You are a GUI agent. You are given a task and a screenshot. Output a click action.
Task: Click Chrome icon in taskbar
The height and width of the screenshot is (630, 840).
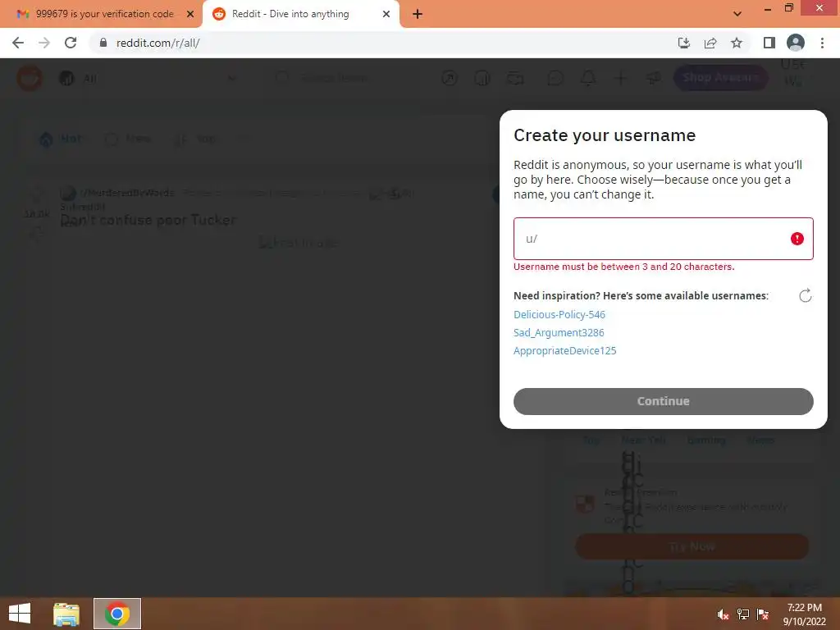(116, 614)
